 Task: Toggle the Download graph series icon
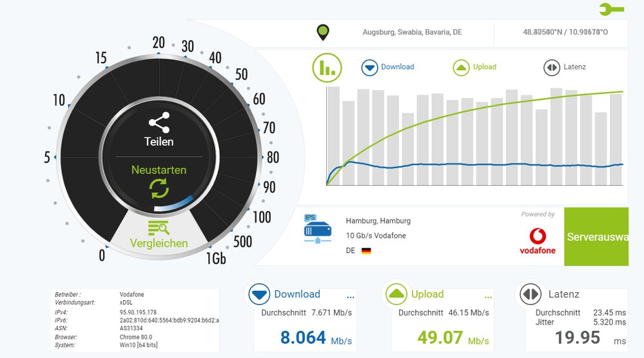369,68
